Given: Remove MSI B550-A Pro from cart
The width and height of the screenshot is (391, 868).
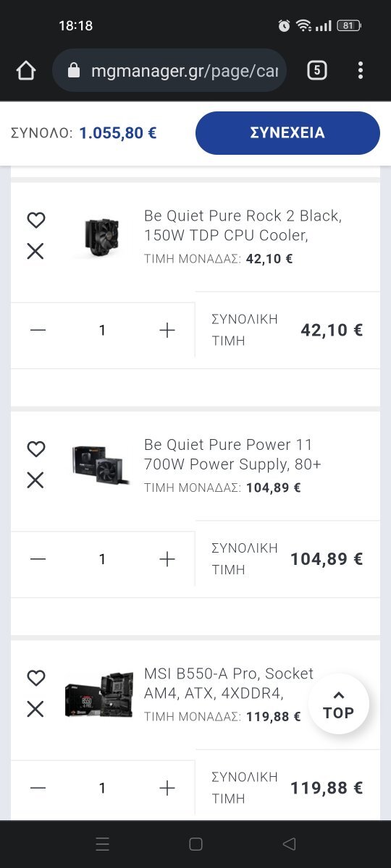Looking at the screenshot, I should [x=35, y=710].
